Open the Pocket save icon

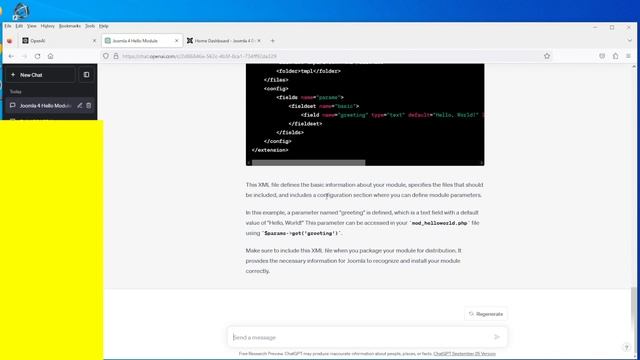click(602, 56)
